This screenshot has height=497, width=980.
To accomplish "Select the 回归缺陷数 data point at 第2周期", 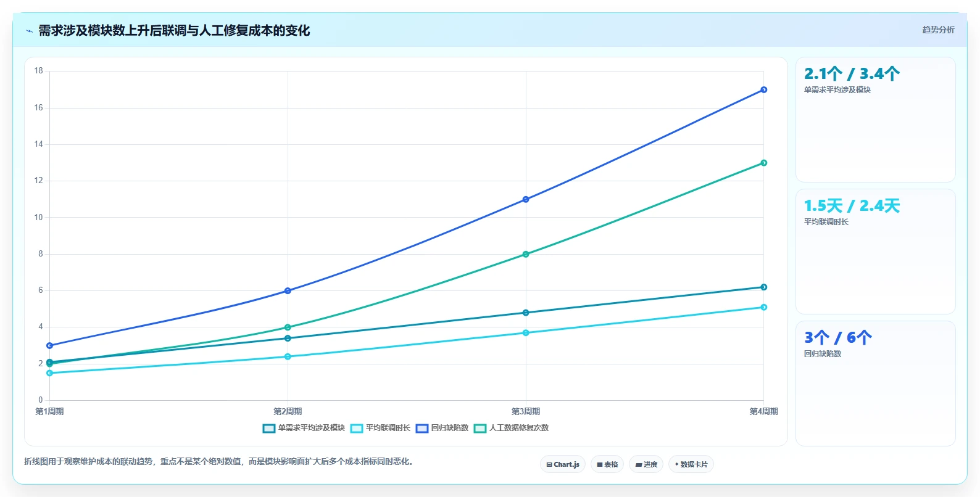I will click(288, 290).
